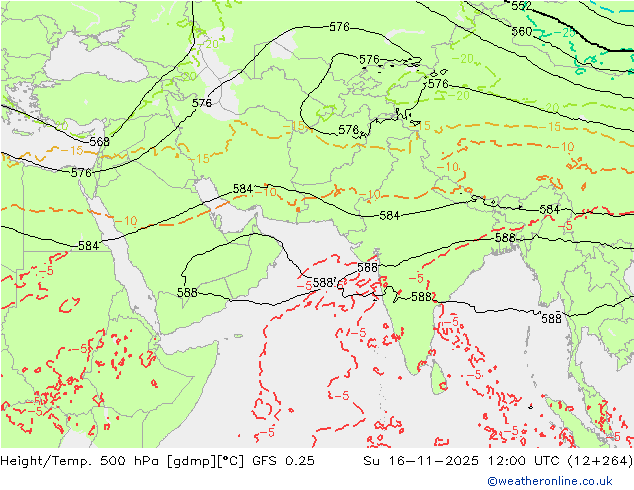The height and width of the screenshot is (490, 634).
Task: Click the '560' height contour label
Action: [x=522, y=31]
